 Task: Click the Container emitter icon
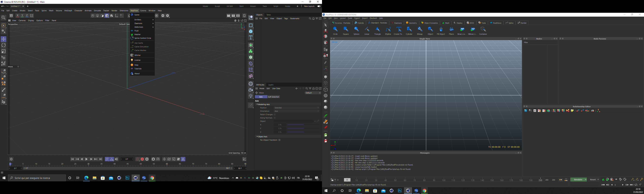coord(483,30)
